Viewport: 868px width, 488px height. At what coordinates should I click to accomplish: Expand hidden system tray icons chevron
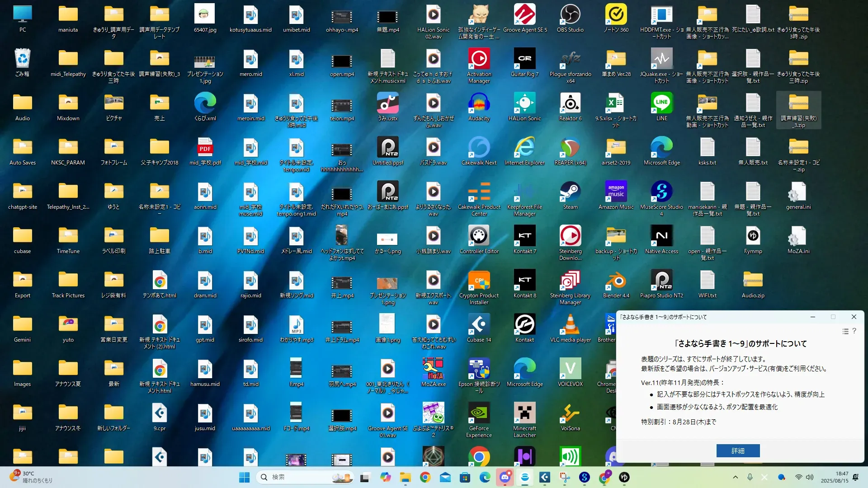point(735,477)
